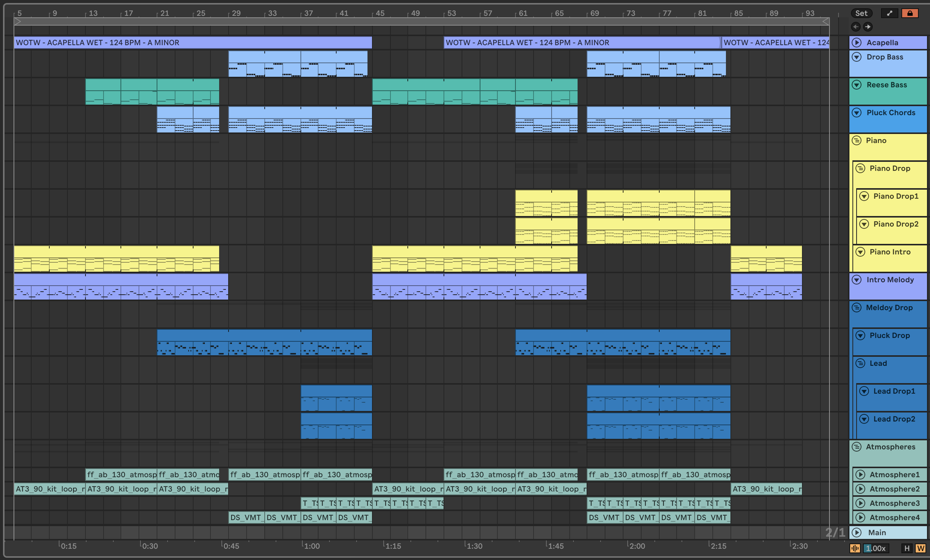
Task: Click the orange waveform clip view icon
Action: (855, 548)
